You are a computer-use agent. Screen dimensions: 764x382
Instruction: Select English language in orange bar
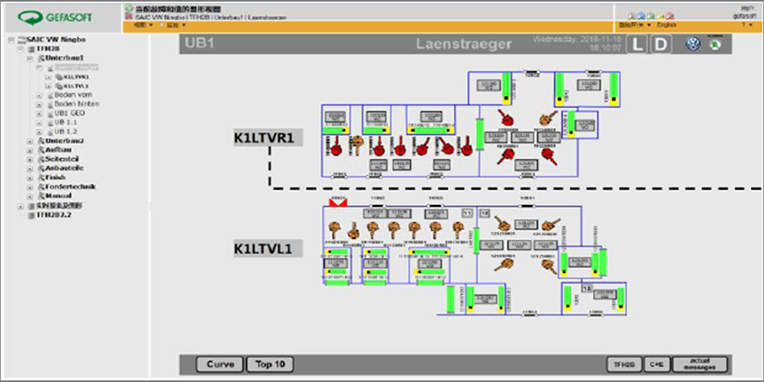tap(667, 24)
